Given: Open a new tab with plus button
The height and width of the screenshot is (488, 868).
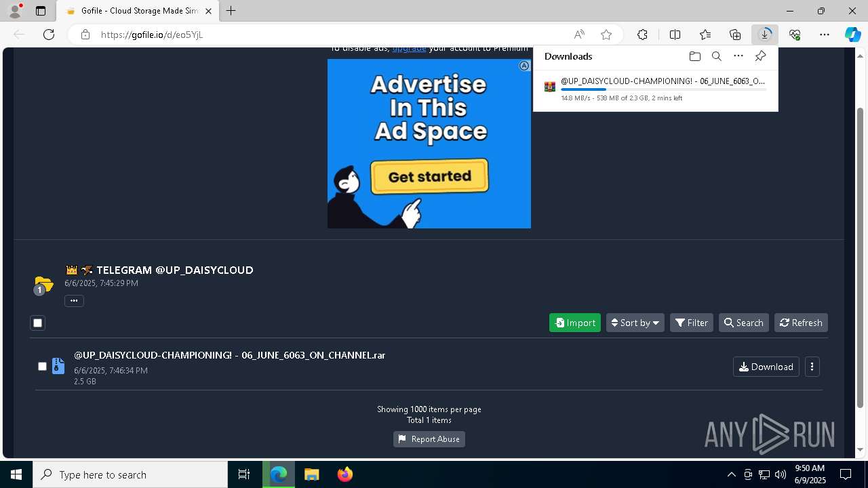Looking at the screenshot, I should tap(231, 11).
